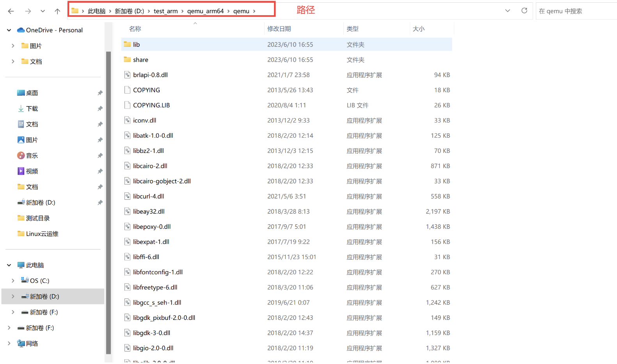Open the chevron after qemu in the path
This screenshot has width=617, height=364.
point(254,11)
